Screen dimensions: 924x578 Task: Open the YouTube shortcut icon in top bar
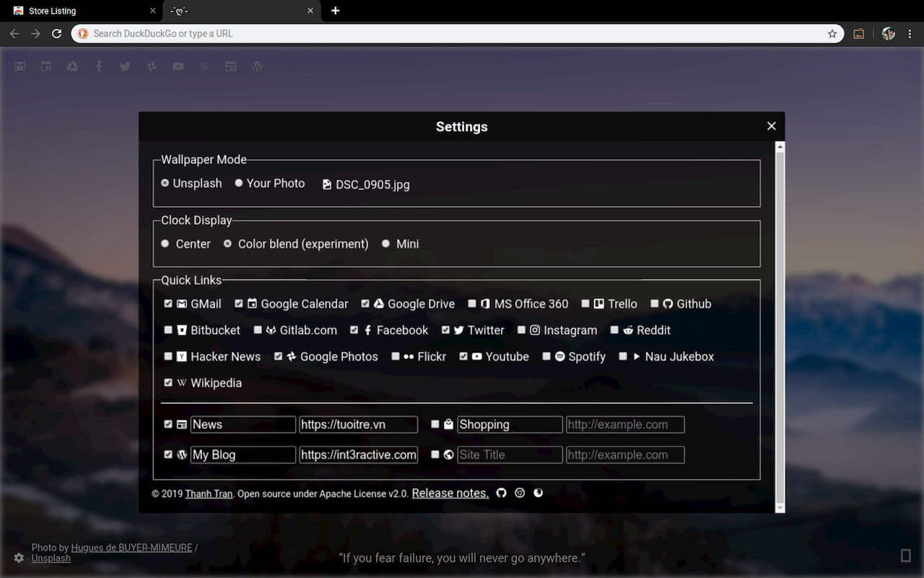[x=178, y=66]
